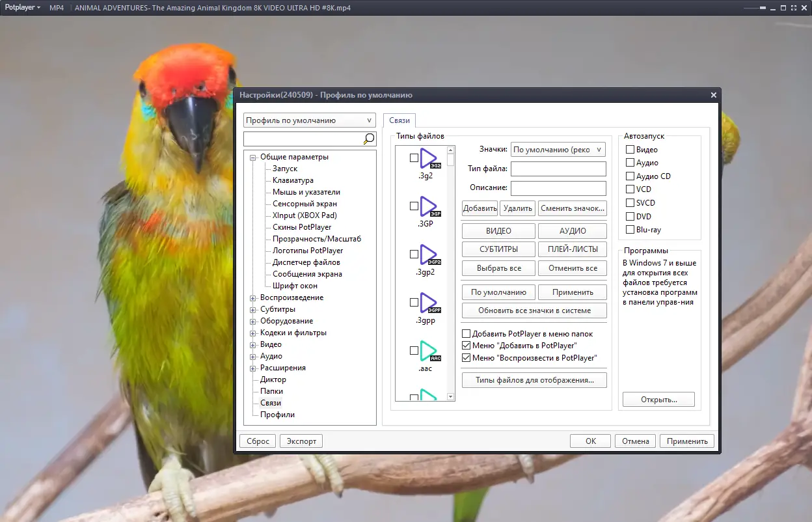Viewport: 812px width, 522px height.
Task: Open the Значки icon style dropdown
Action: pyautogui.click(x=558, y=150)
